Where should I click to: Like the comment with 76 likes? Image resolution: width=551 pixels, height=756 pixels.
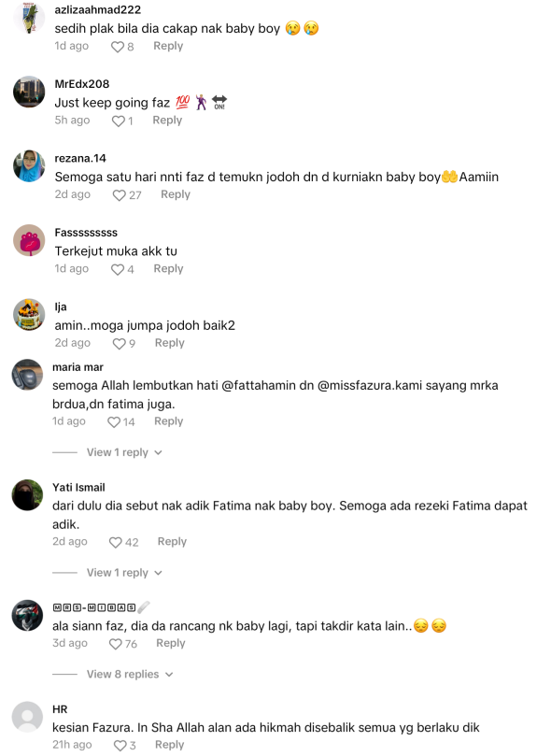[115, 644]
